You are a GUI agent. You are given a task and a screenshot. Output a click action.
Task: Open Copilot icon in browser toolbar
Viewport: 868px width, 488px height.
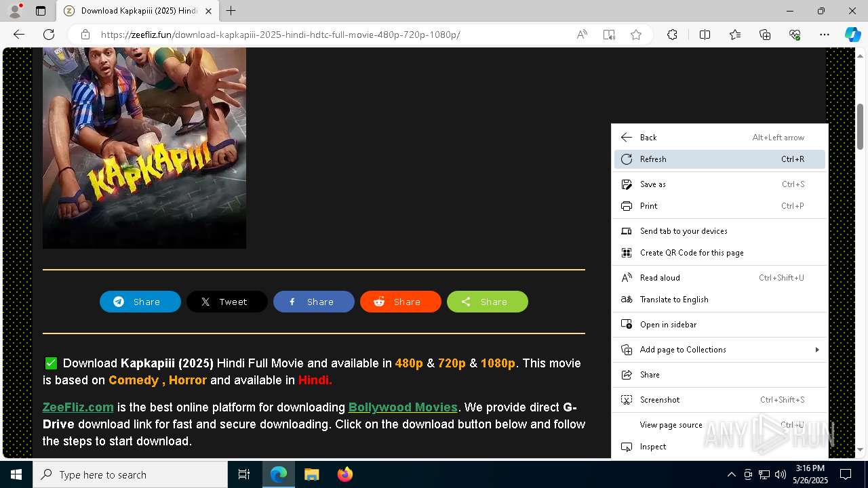point(852,35)
